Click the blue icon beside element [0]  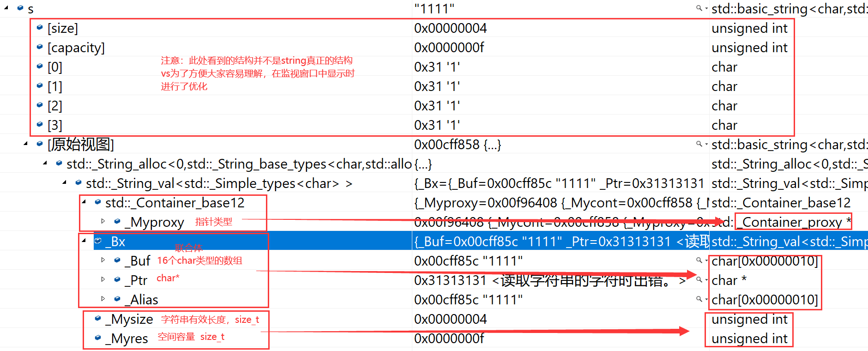(40, 66)
